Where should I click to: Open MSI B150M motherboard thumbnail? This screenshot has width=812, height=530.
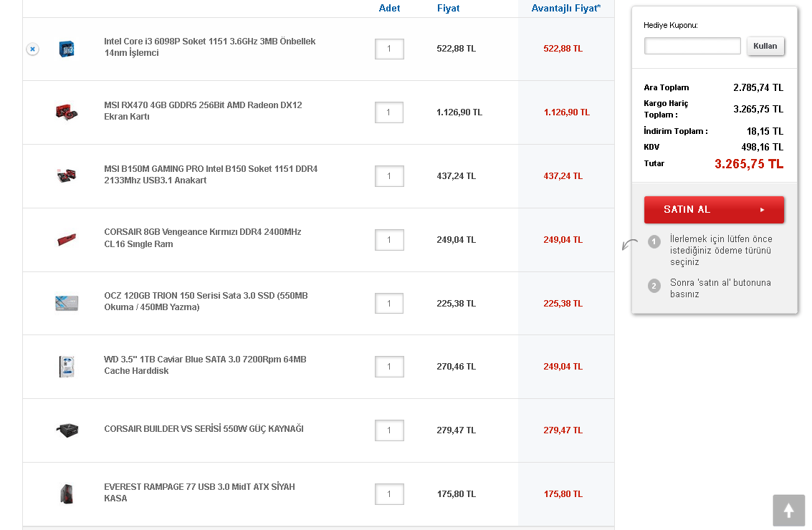(x=67, y=175)
